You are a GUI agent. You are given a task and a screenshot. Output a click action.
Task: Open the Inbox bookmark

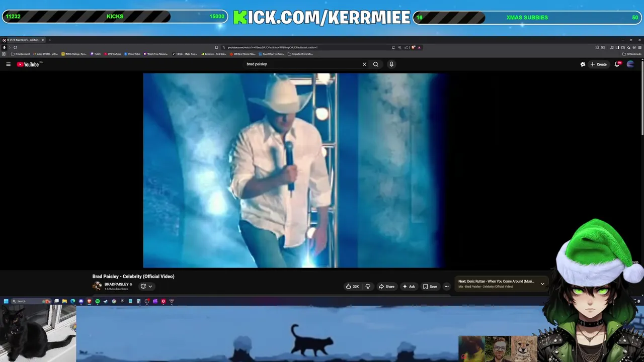pyautogui.click(x=45, y=54)
